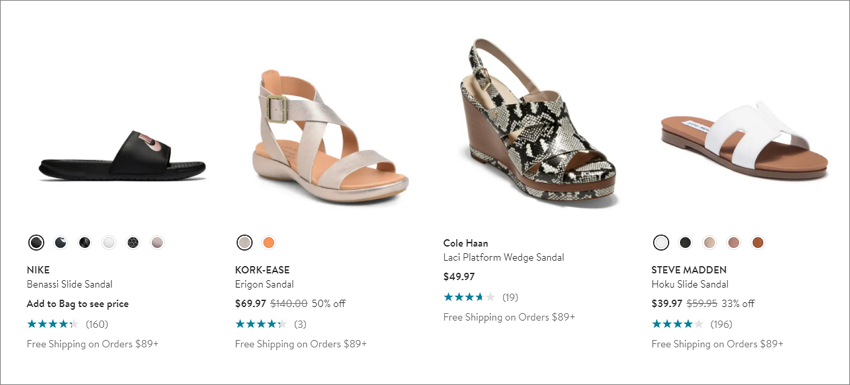Screen dimensions: 850x385
Task: Click the Benassi Slide Sandal title link
Action: coord(69,284)
